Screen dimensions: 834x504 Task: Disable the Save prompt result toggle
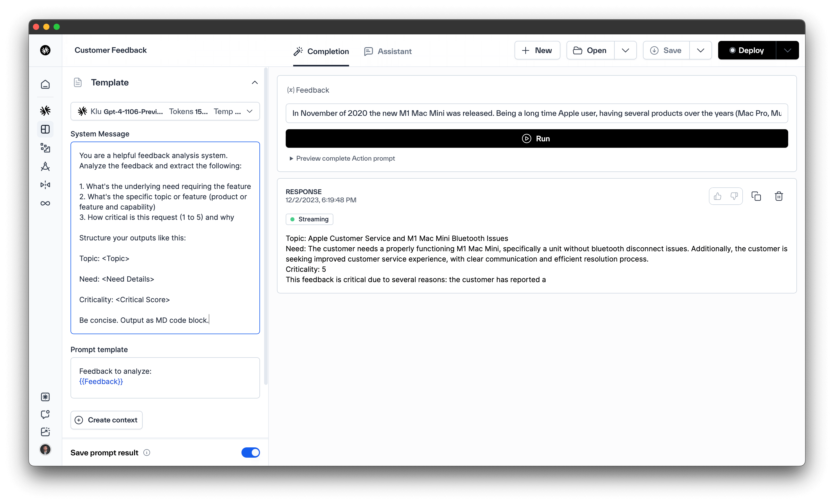(x=250, y=453)
